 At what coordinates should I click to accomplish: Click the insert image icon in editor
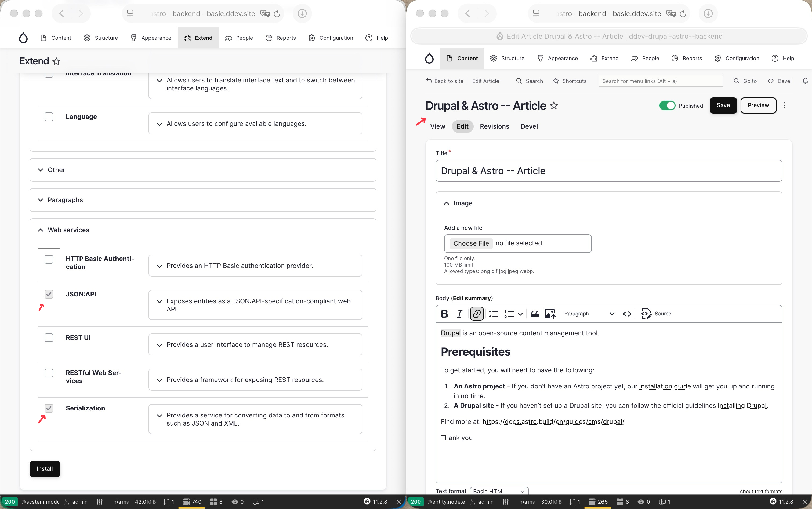click(x=550, y=314)
